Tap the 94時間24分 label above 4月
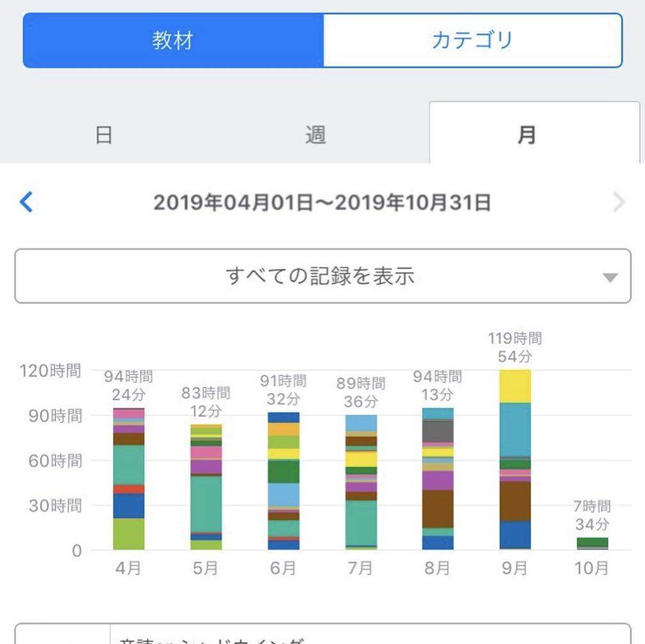 (x=129, y=385)
